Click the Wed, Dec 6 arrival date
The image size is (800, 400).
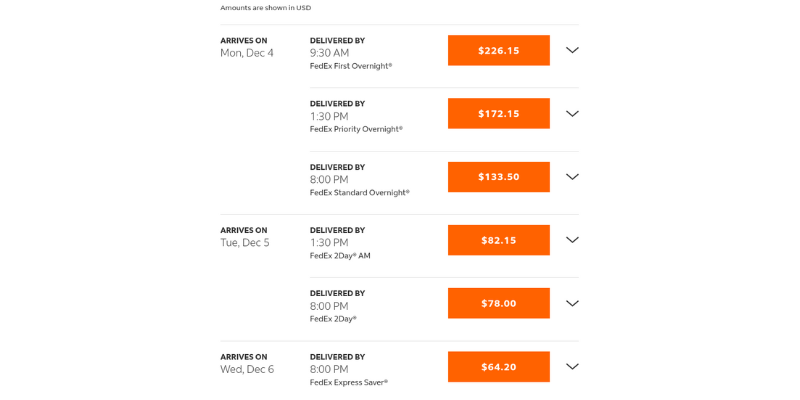pyautogui.click(x=246, y=369)
